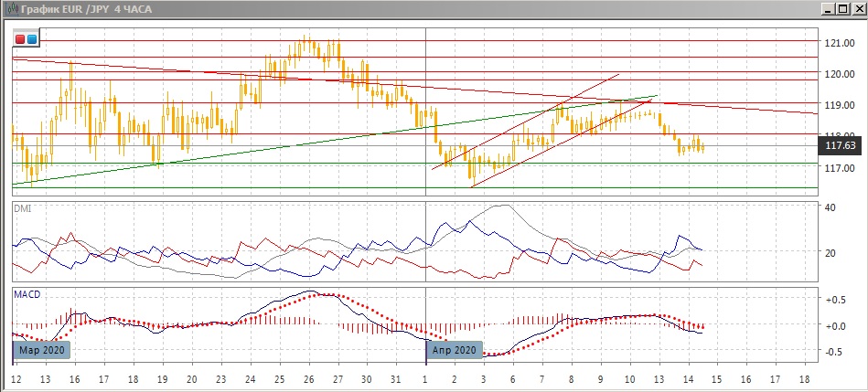Click date 26 on the time axis
868x392 pixels.
pos(308,378)
